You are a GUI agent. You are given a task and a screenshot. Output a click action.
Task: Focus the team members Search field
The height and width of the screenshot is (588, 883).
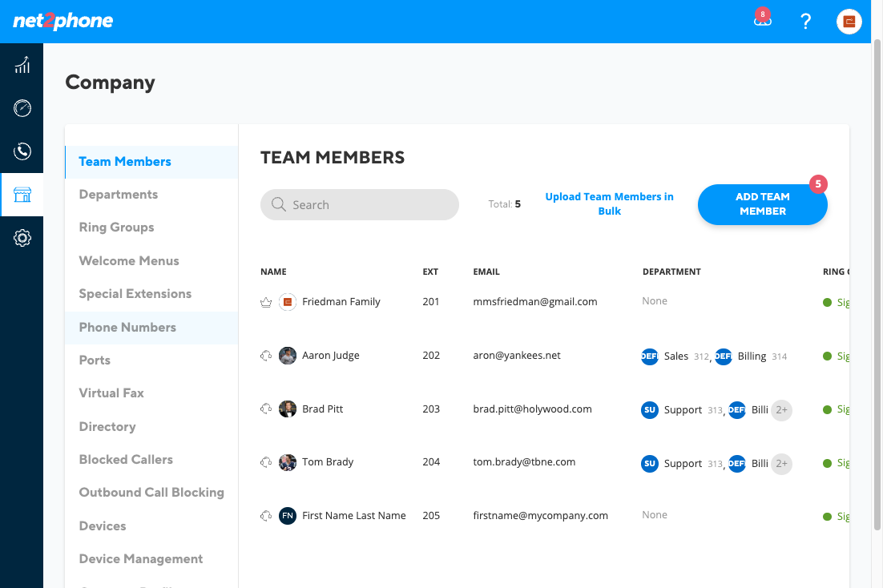pyautogui.click(x=359, y=204)
